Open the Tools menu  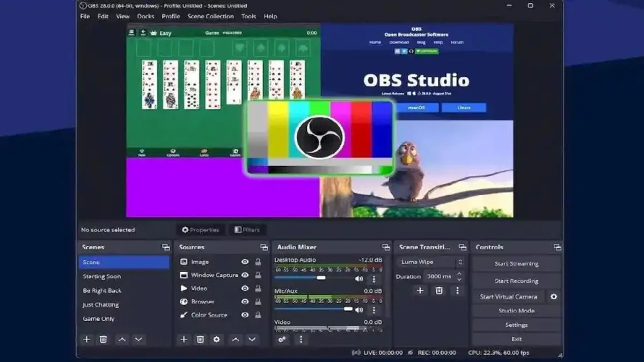[x=248, y=16]
